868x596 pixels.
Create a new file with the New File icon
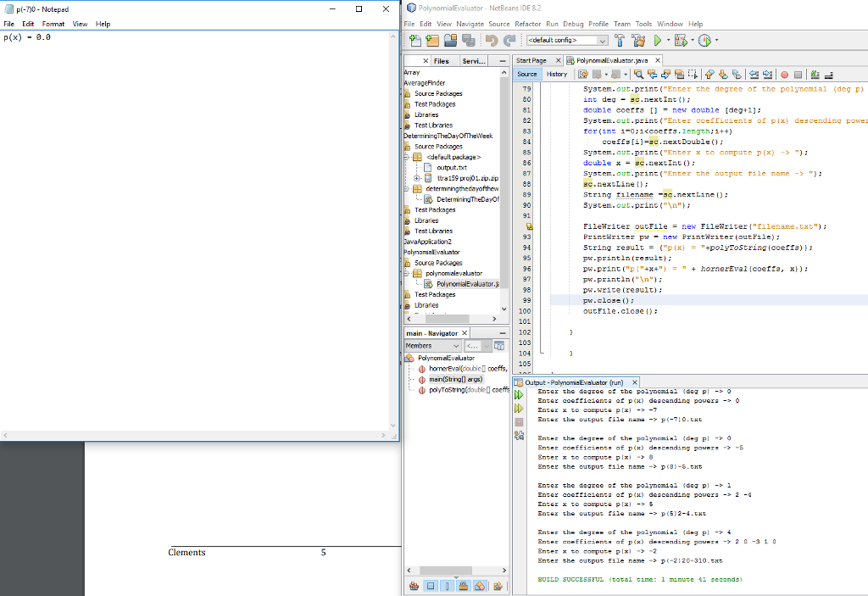click(x=416, y=41)
